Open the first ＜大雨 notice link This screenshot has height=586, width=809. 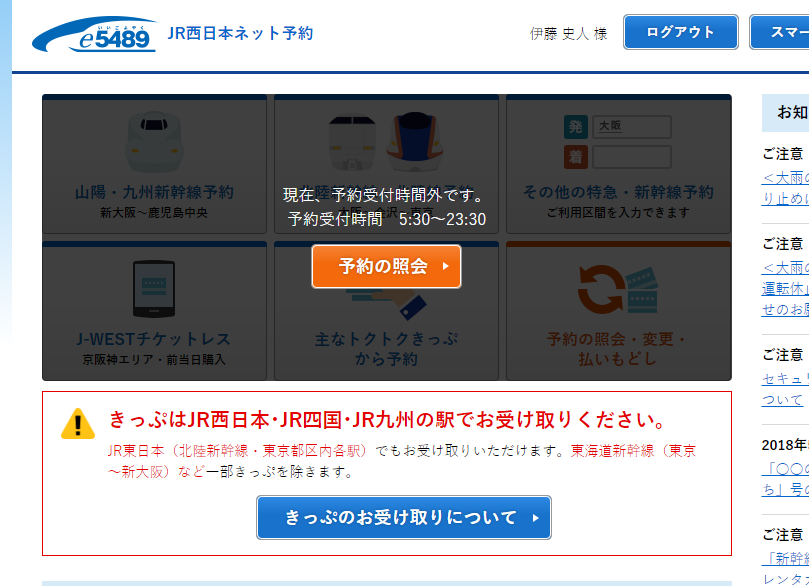tap(785, 188)
